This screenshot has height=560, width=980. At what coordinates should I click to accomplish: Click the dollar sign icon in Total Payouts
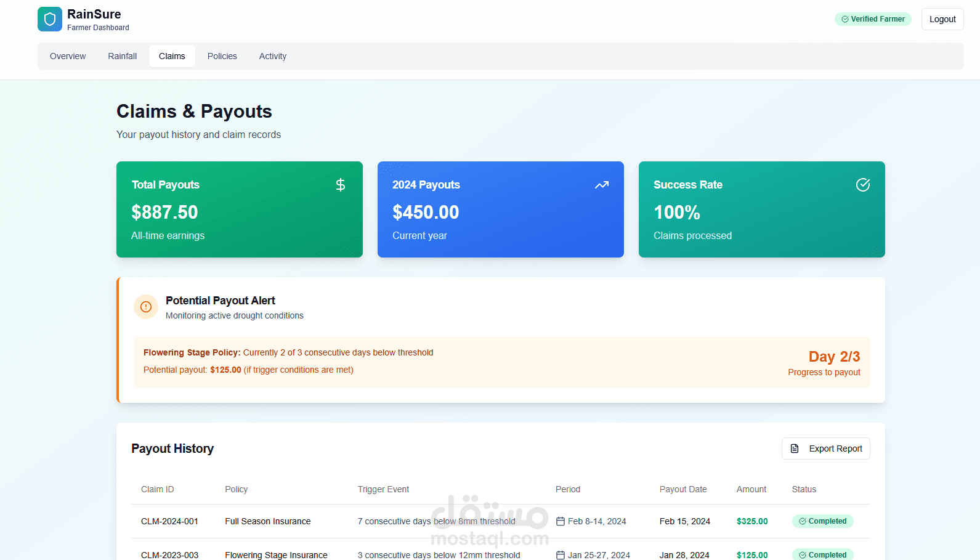(341, 185)
